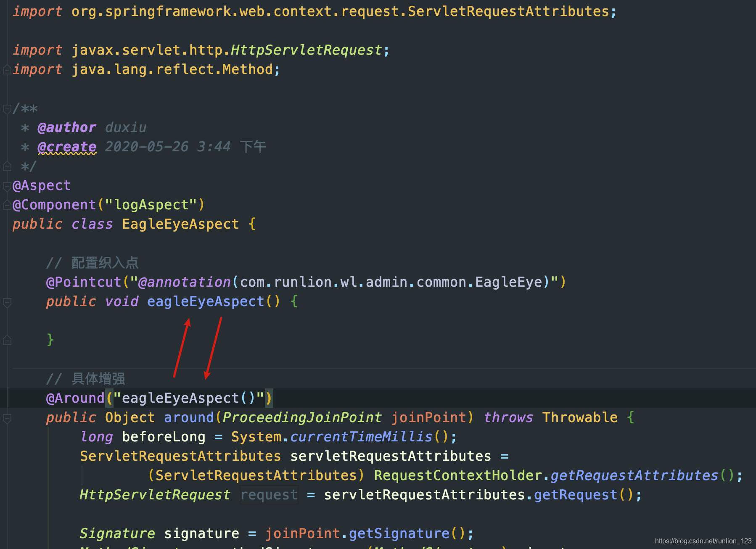Click the date 2020-05-26 in the comment
Viewport: 756px width, 549px height.
147,147
